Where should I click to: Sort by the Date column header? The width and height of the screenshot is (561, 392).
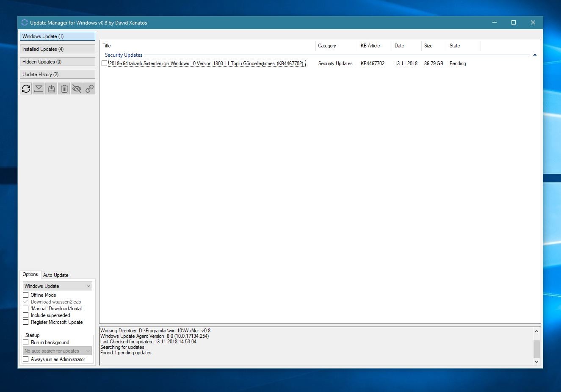point(406,46)
